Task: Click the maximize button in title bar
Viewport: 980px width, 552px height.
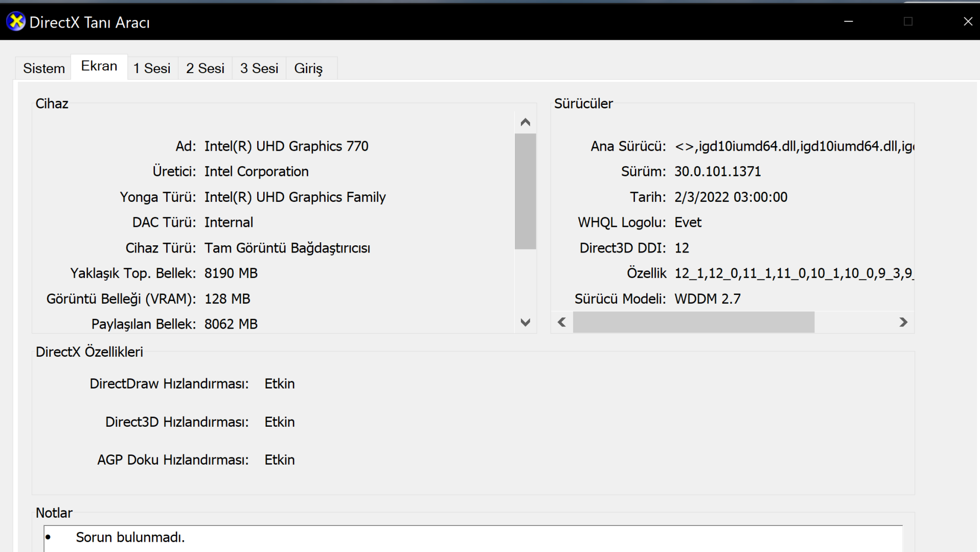Action: tap(908, 21)
